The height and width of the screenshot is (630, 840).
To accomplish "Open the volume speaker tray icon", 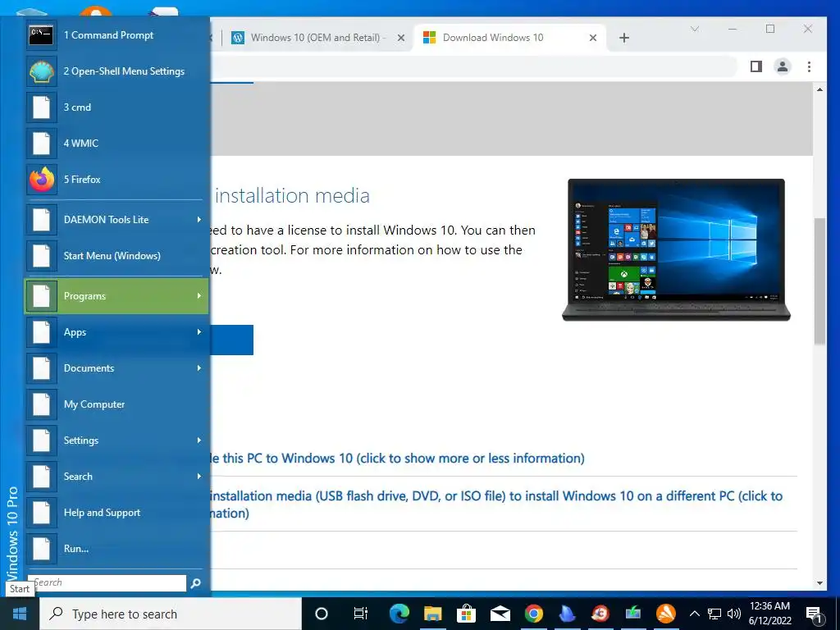I will pos(734,614).
